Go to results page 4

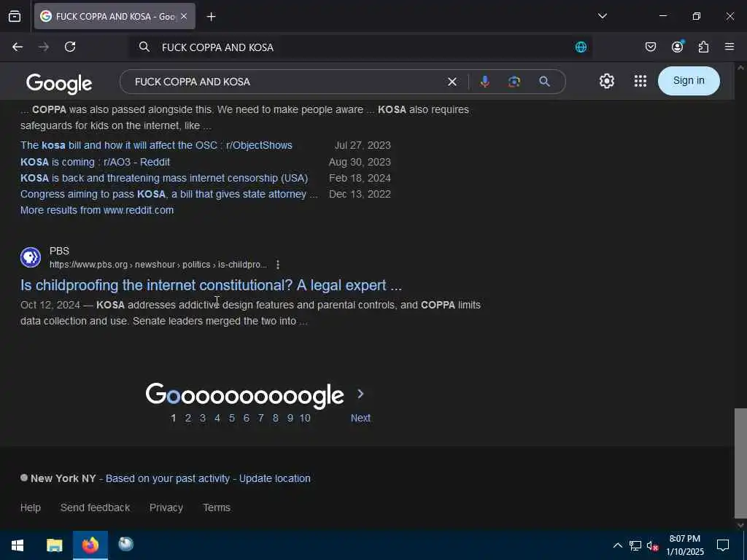click(x=217, y=418)
